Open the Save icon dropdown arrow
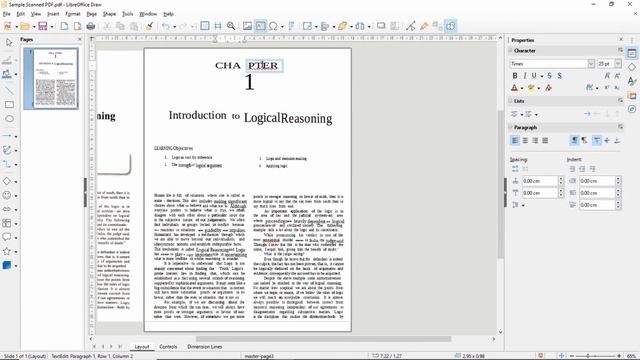The width and height of the screenshot is (640, 360). coord(51,27)
